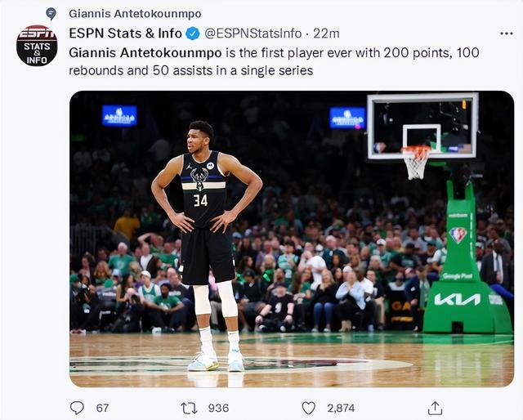Open the attached basketball game photo
The width and height of the screenshot is (523, 420).
[x=292, y=238]
